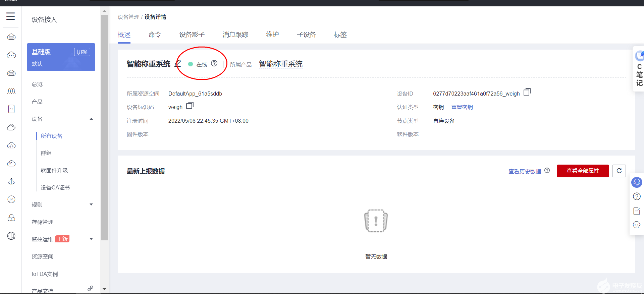The width and height of the screenshot is (644, 294).
Task: Click the pyramid-shaped icon in the icon rail
Action: [x=11, y=181]
